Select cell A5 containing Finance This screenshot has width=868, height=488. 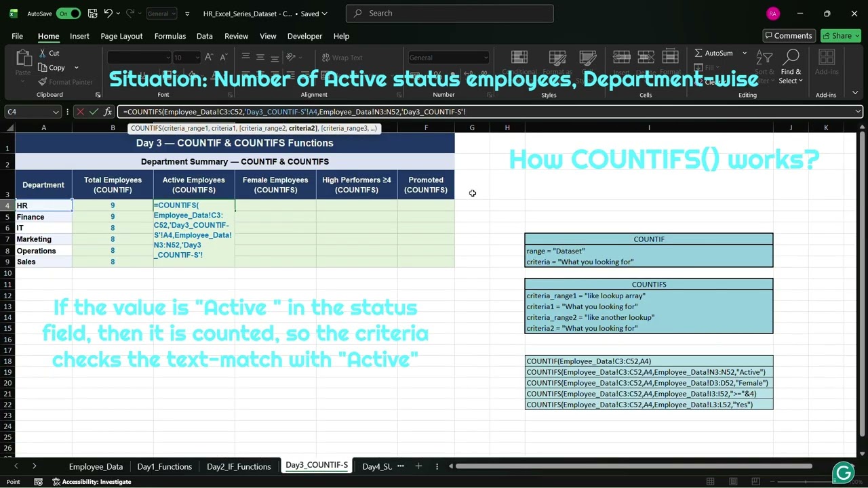pos(43,217)
